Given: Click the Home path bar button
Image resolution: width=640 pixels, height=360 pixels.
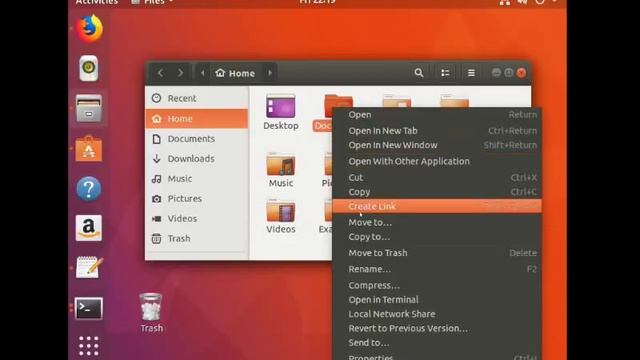Looking at the screenshot, I should [x=236, y=73].
